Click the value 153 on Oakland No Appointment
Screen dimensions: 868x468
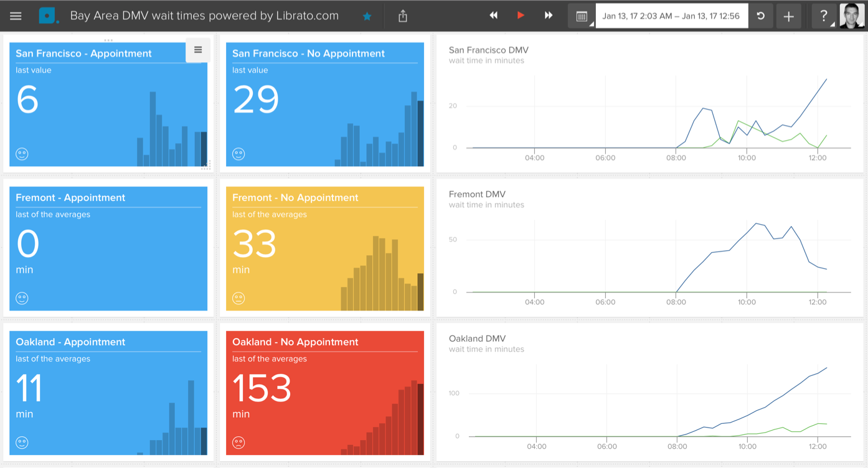click(262, 388)
